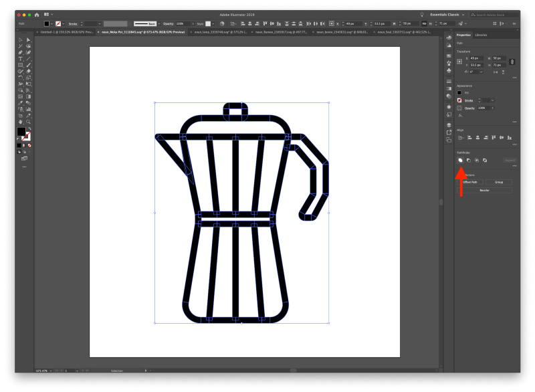The width and height of the screenshot is (535, 392).
Task: Click large Fill color box in toolbar
Action: (x=21, y=131)
